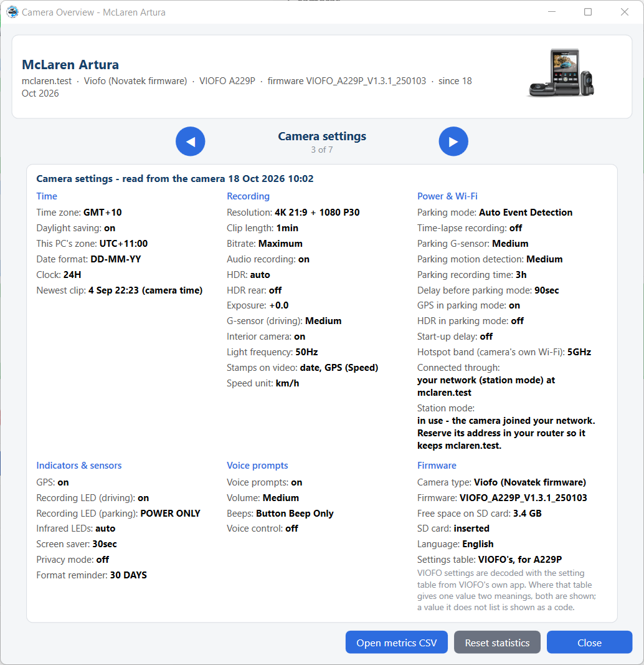Select the 'Camera settings' page title
This screenshot has width=644, height=665.
pyautogui.click(x=322, y=136)
